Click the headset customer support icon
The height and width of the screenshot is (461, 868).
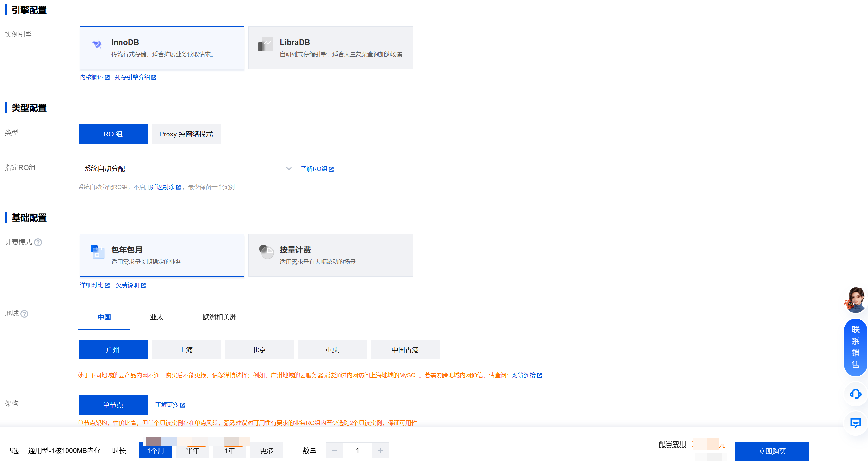(855, 393)
